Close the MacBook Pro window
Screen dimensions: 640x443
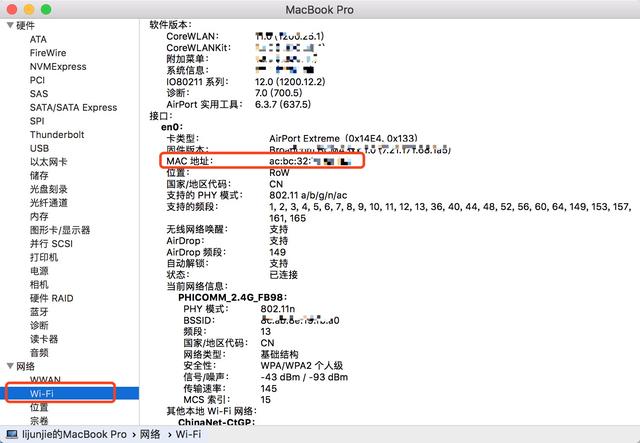pos(12,9)
